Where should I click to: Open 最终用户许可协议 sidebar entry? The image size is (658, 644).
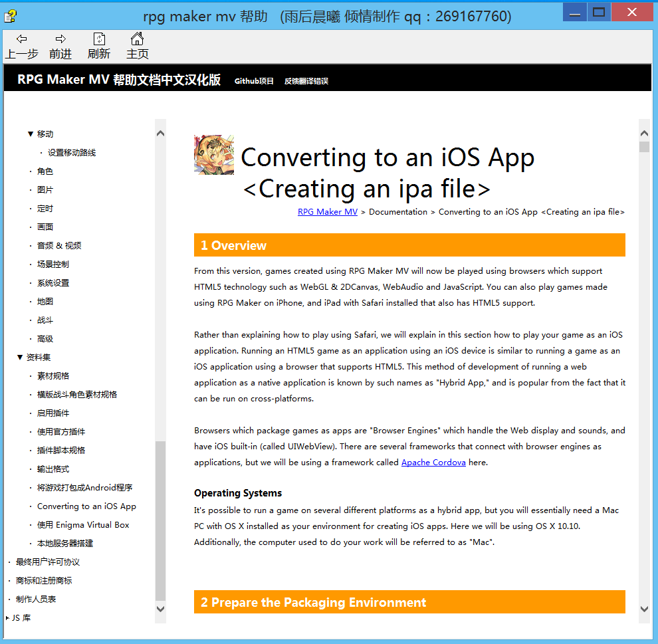(47, 562)
